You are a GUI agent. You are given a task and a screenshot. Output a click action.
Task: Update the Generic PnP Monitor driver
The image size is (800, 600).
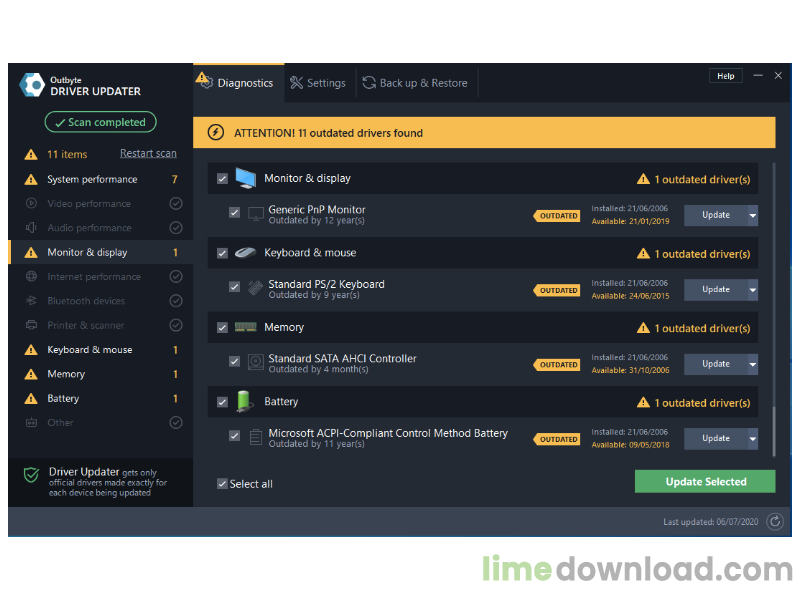coord(715,215)
